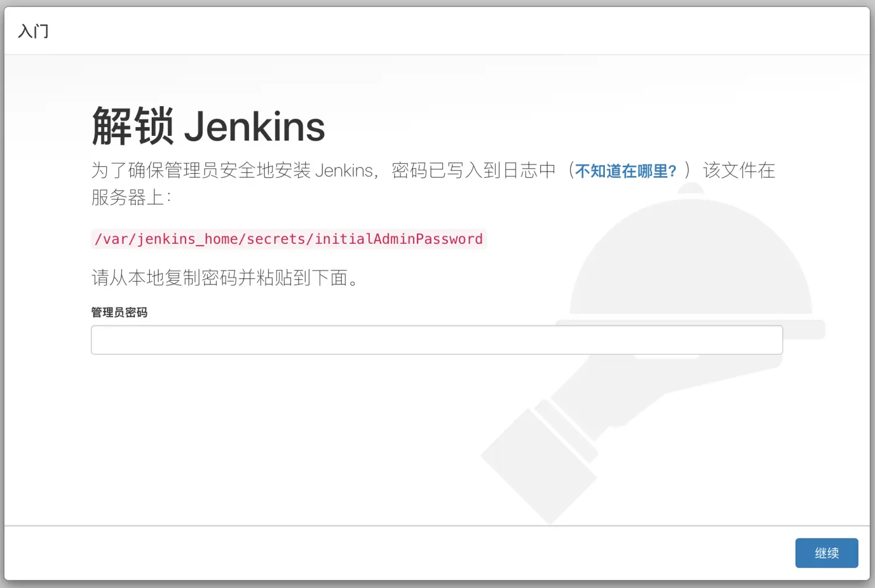This screenshot has width=875, height=588.
Task: Focus the 管理员密码 password input field
Action: tap(436, 339)
